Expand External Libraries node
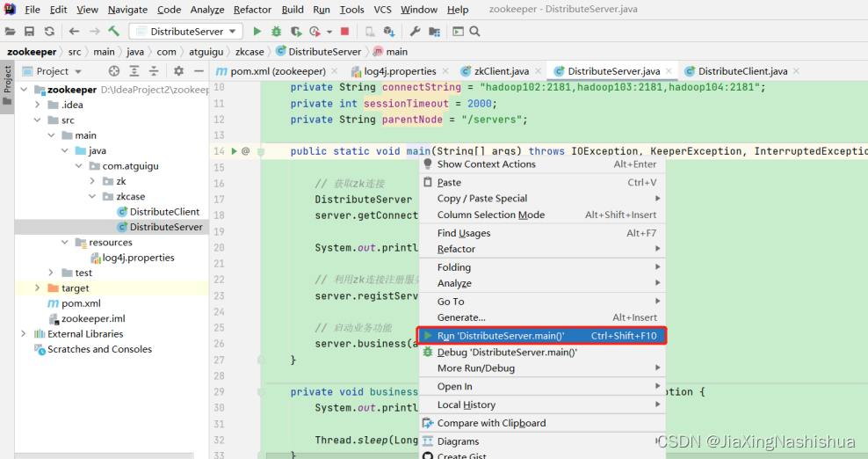Image resolution: width=868 pixels, height=459 pixels. click(x=23, y=334)
